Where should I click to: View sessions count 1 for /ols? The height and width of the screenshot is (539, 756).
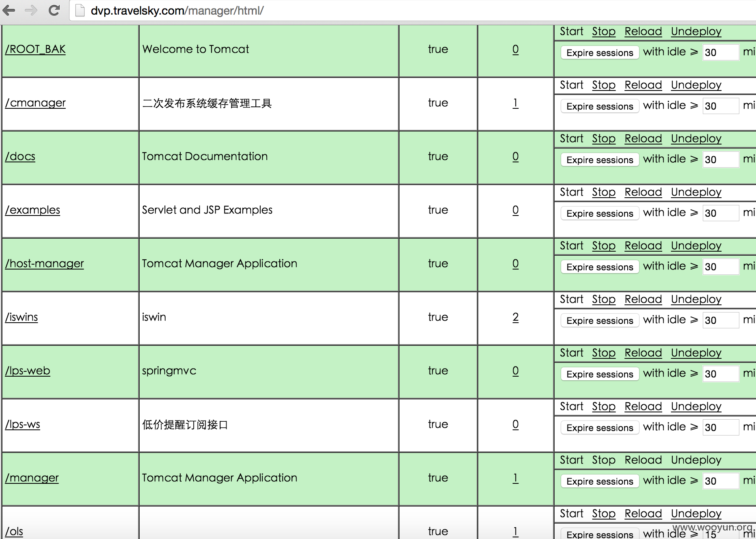click(516, 531)
